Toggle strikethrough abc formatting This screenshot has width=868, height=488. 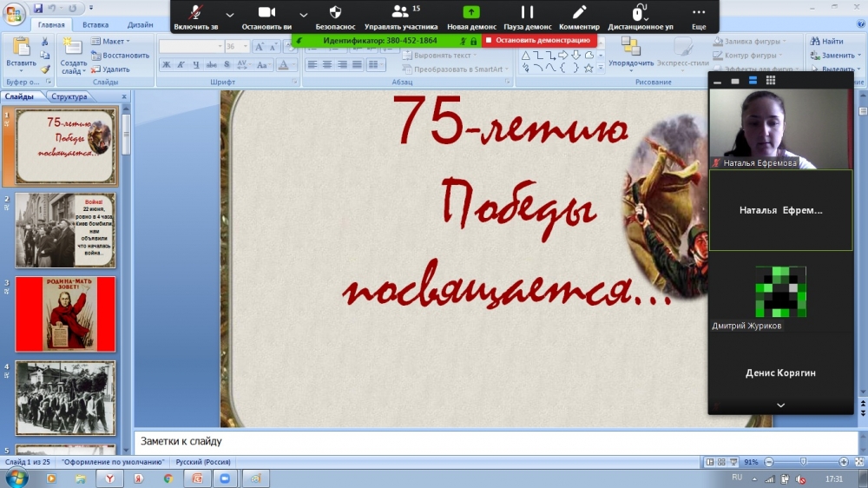212,65
